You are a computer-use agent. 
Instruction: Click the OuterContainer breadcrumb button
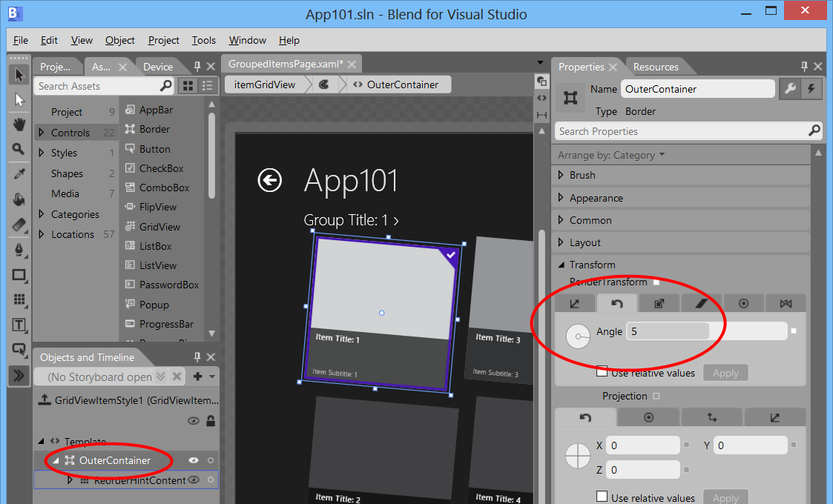(396, 84)
